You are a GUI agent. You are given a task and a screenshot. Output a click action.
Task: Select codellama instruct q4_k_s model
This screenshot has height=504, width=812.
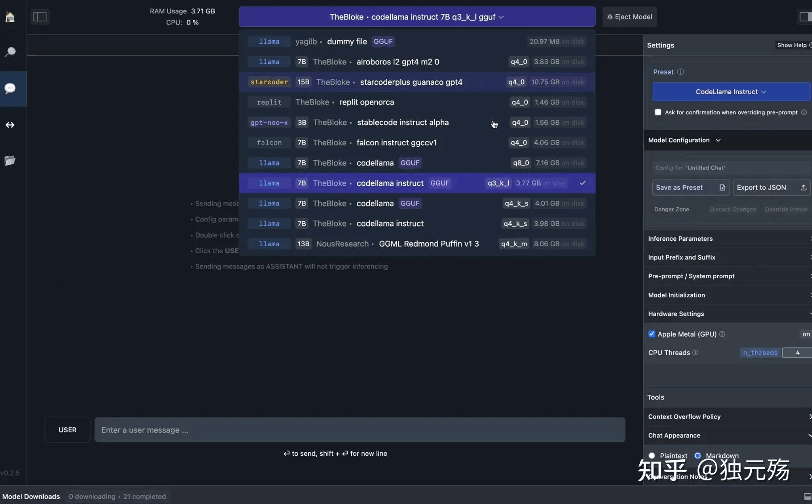click(x=417, y=223)
